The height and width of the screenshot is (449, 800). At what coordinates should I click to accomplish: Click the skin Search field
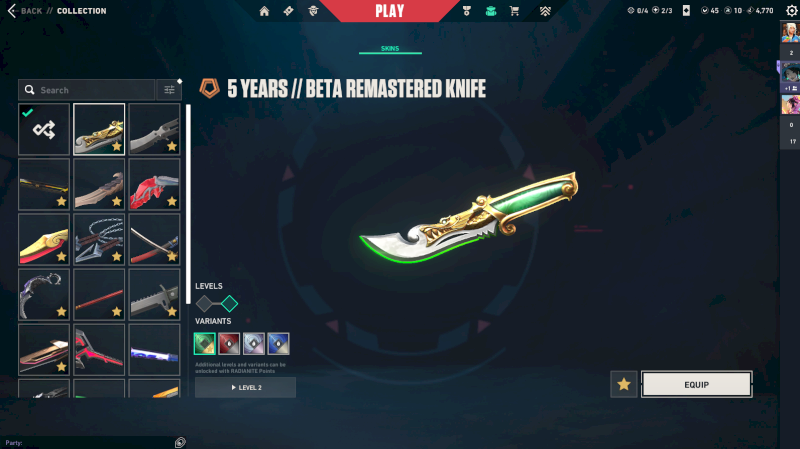(87, 90)
